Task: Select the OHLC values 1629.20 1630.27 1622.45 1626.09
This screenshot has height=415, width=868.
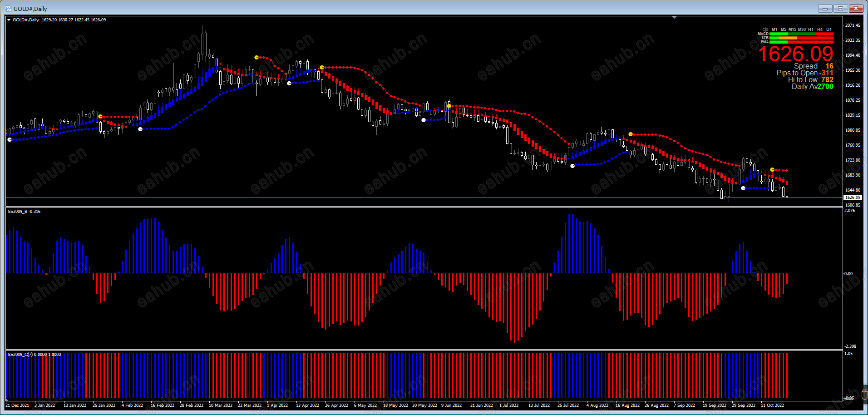Action: click(74, 20)
